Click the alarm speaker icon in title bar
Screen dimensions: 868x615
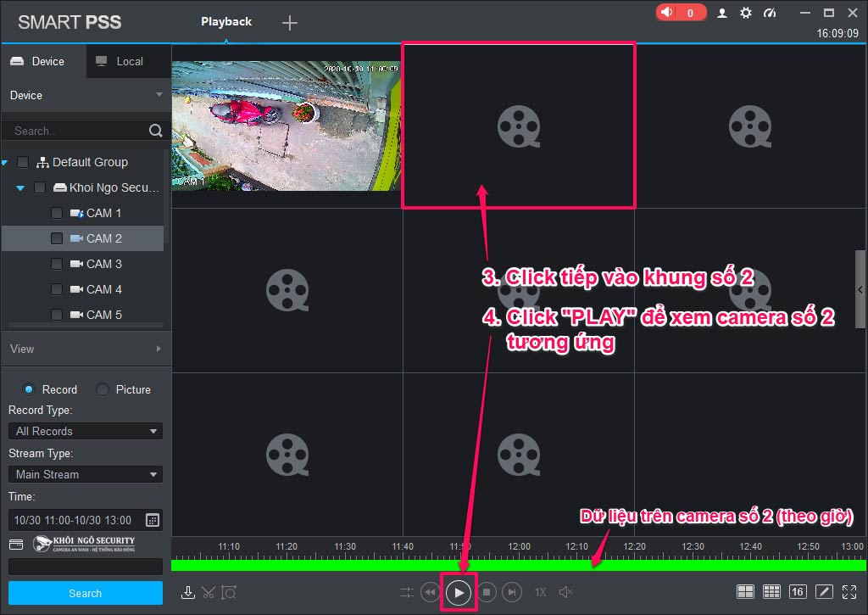[668, 12]
